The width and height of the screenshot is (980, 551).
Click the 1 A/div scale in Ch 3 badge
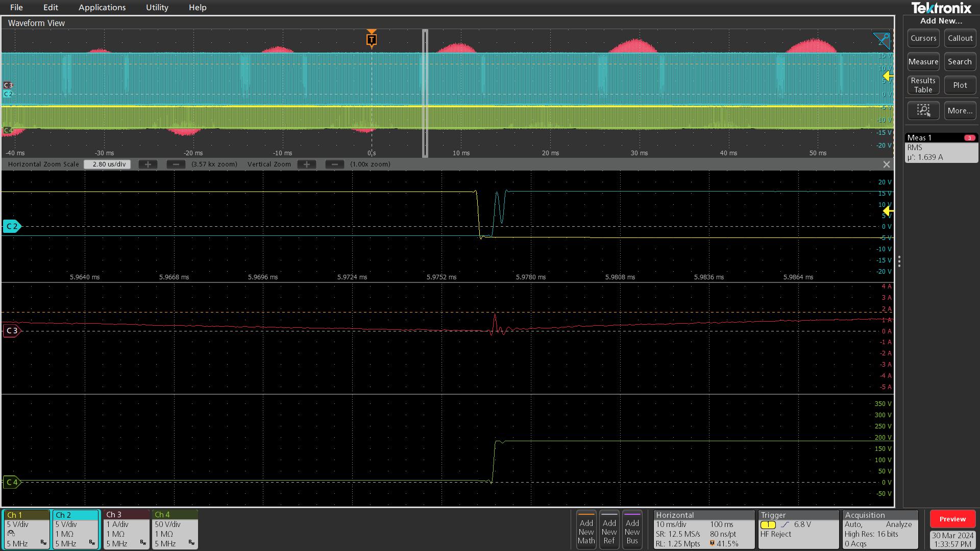(x=117, y=524)
